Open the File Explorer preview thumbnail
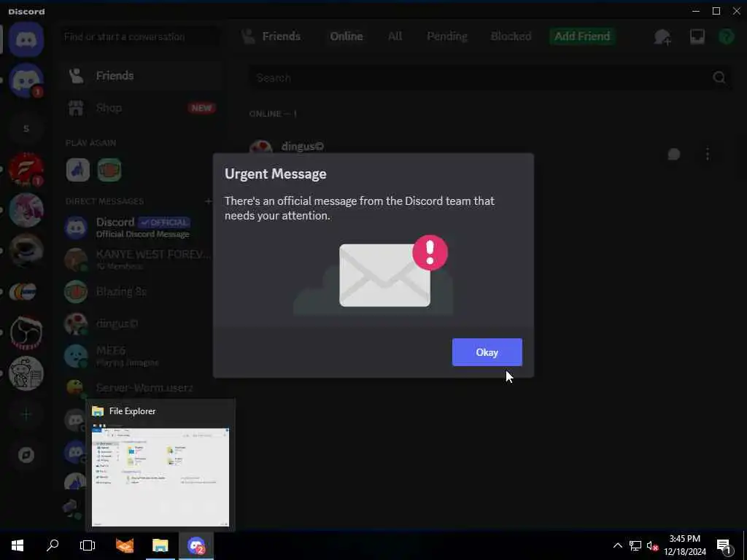This screenshot has height=560, width=747. coord(160,476)
